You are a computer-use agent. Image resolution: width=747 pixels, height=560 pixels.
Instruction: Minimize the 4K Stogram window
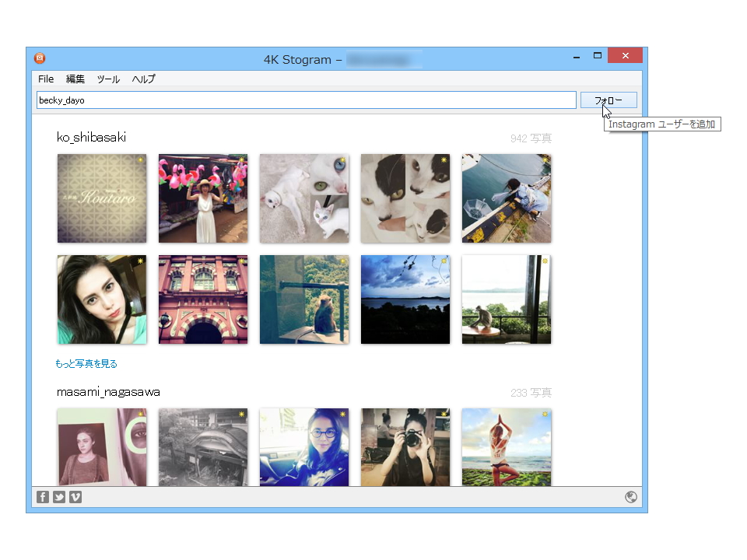click(577, 56)
